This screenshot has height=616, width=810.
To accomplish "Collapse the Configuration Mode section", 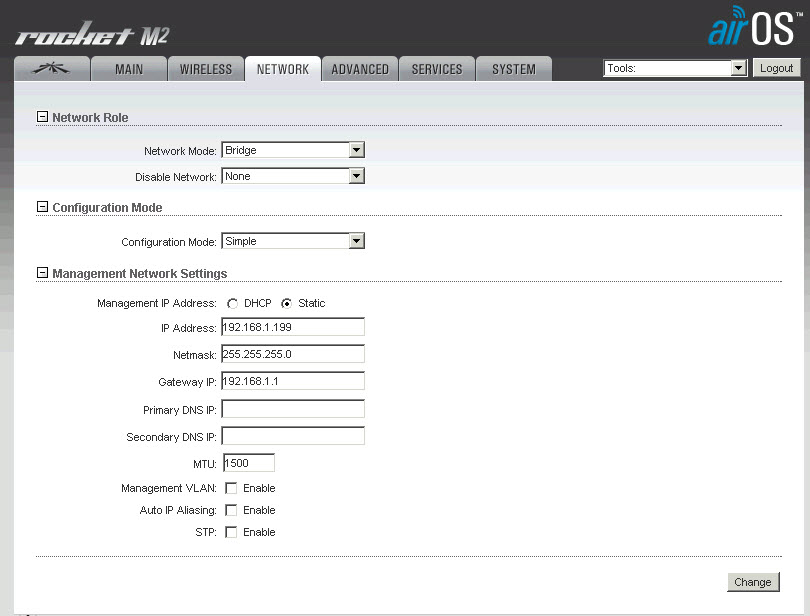I will click(42, 207).
